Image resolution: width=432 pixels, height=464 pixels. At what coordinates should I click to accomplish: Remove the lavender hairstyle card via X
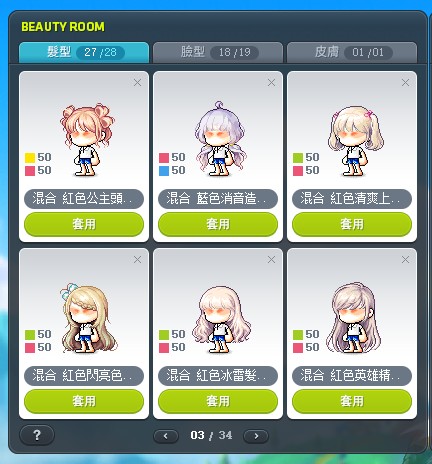pos(271,83)
